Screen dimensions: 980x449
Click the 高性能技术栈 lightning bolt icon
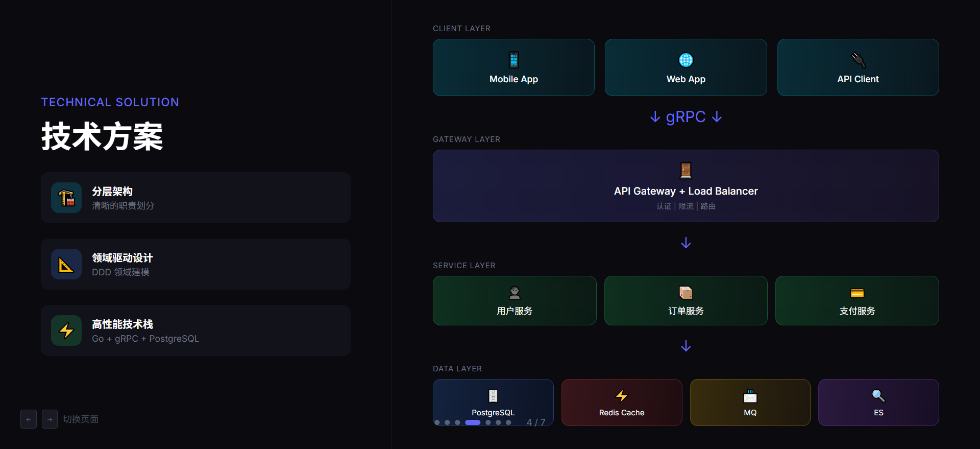point(66,330)
